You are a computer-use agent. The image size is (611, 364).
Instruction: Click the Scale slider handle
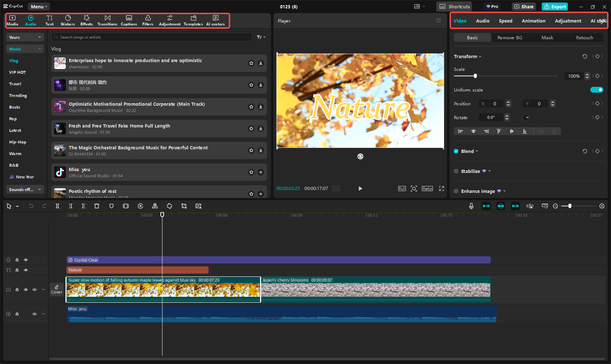[x=475, y=76]
